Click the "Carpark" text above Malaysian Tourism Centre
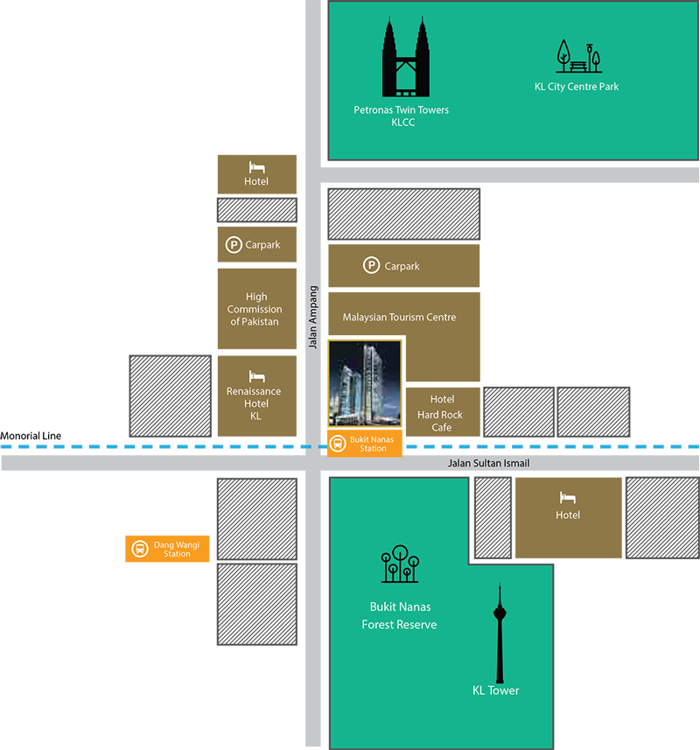The width and height of the screenshot is (700, 750). [402, 266]
